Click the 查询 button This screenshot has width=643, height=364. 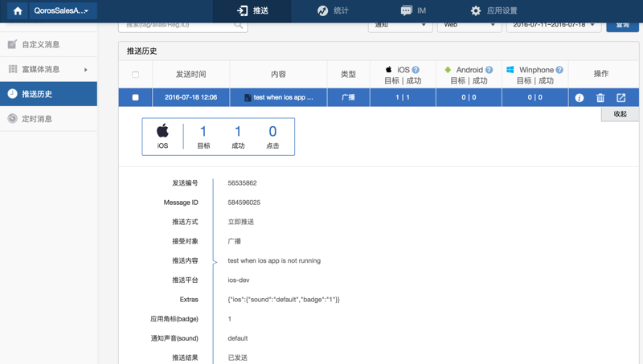coord(622,26)
